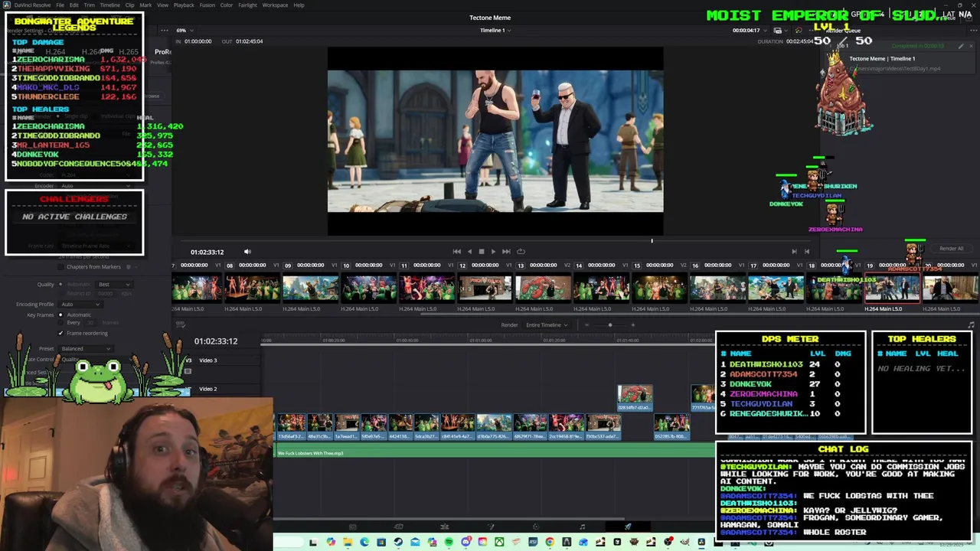
Task: Open Discord from the taskbar
Action: point(465,542)
